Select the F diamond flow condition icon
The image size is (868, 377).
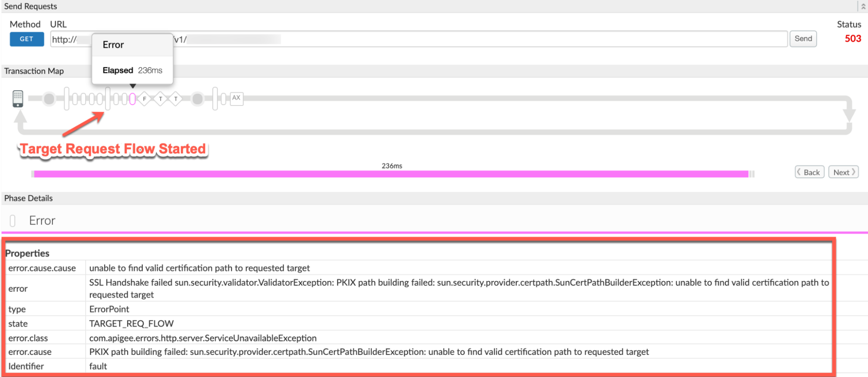145,99
